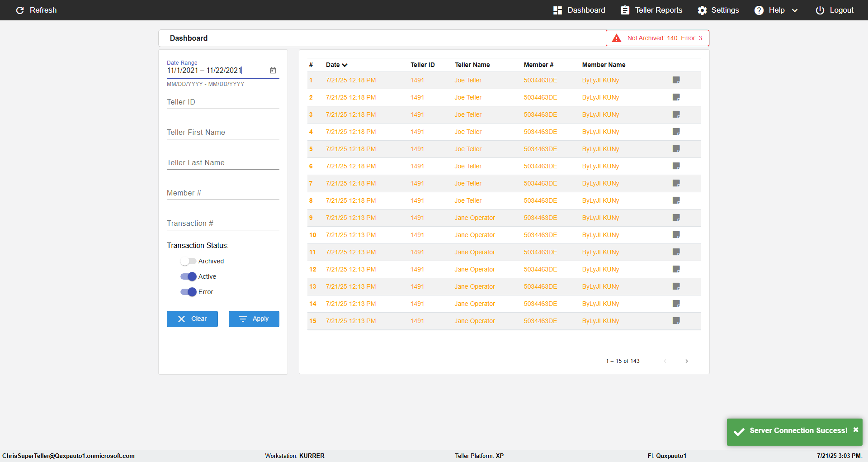Open note icon for row 15
Image resolution: width=868 pixels, height=462 pixels.
(x=676, y=321)
